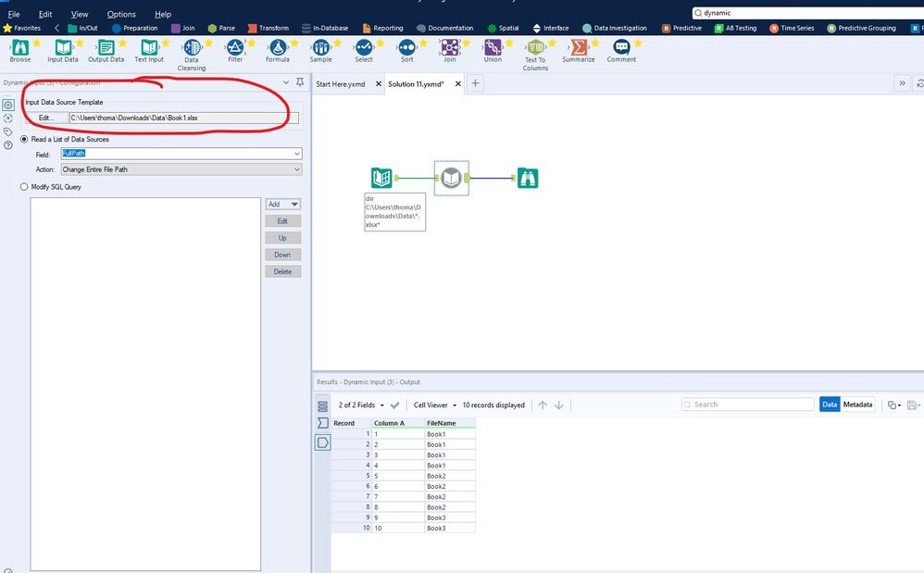Switch to Start Here.yxmd tab
924x573 pixels.
tap(341, 83)
